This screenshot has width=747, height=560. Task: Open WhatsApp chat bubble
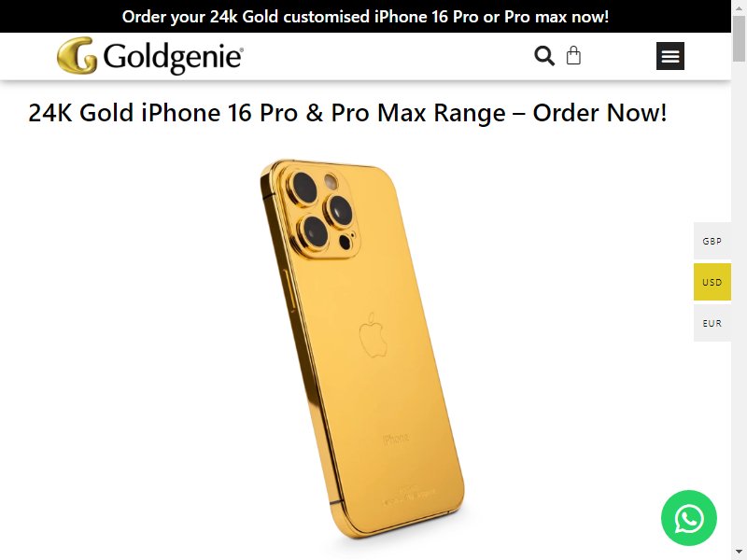point(688,518)
